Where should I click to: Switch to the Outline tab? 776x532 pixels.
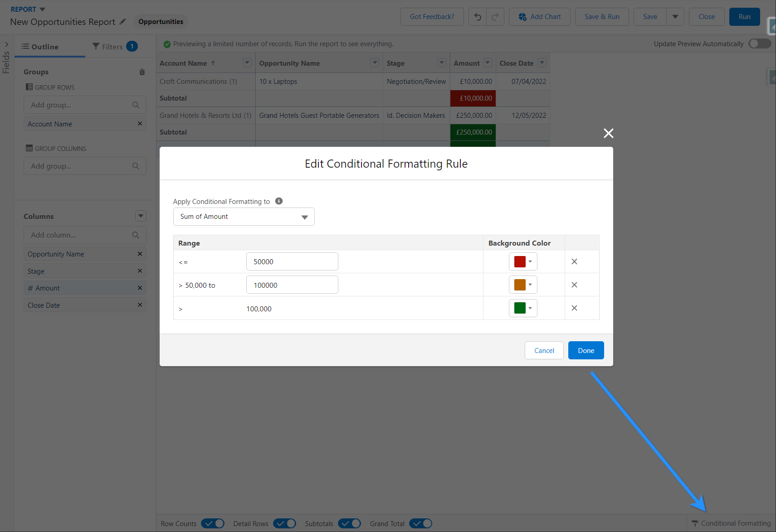(50, 47)
